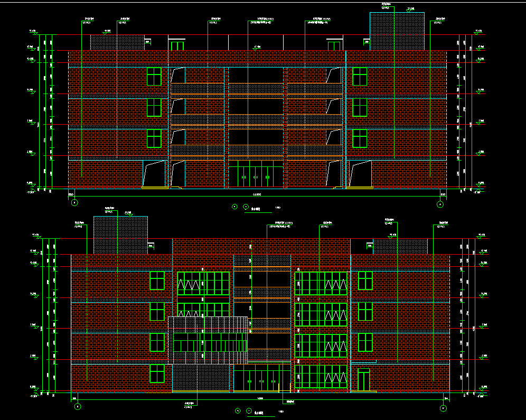Screen dimensions: 526x420
Task: Click the ground-floor left window in bottom elevation
Action: point(157,374)
